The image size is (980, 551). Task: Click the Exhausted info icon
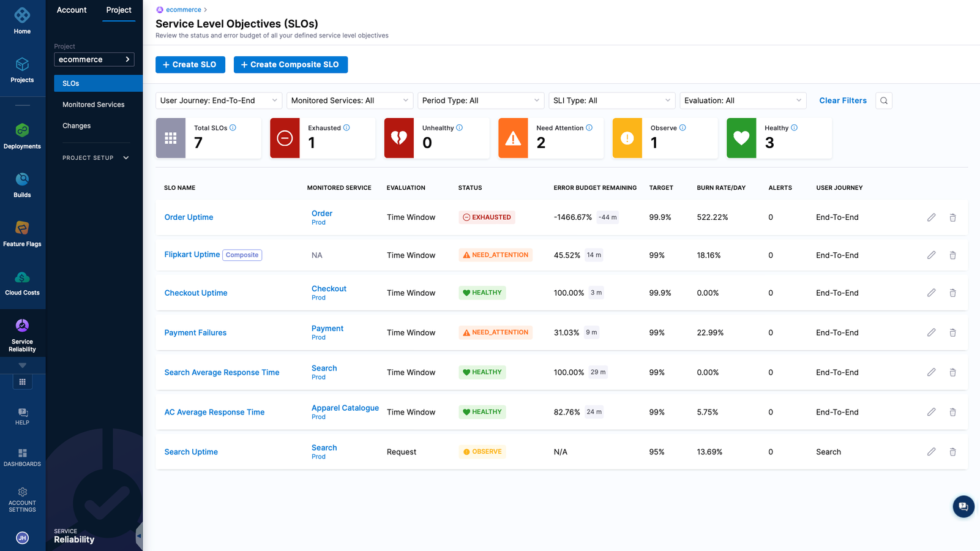coord(346,128)
